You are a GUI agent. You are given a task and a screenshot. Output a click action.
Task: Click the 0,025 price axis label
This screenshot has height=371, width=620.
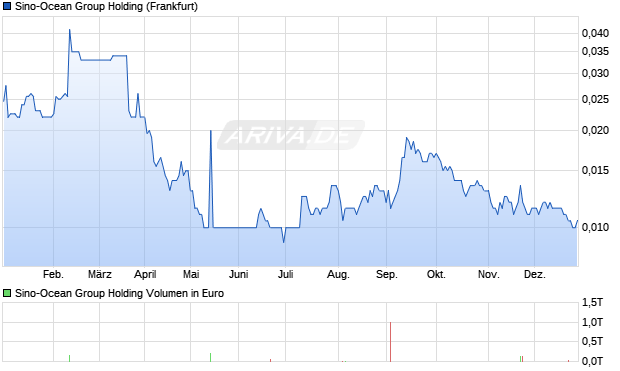595,99
